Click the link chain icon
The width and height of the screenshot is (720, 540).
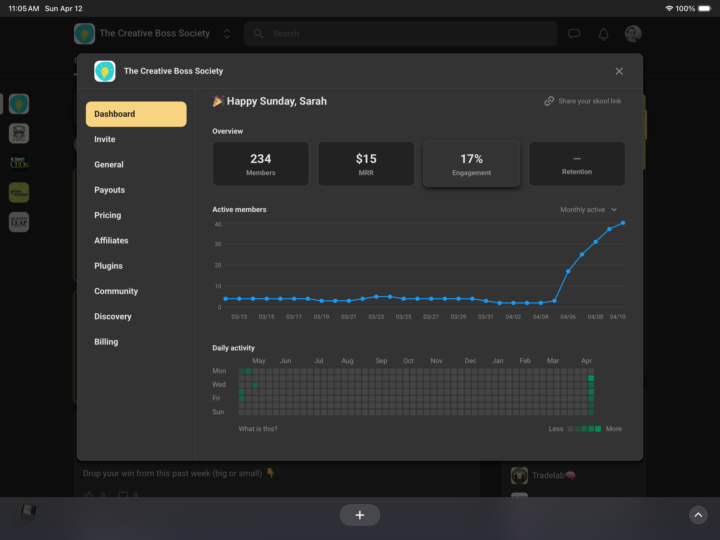tap(549, 101)
